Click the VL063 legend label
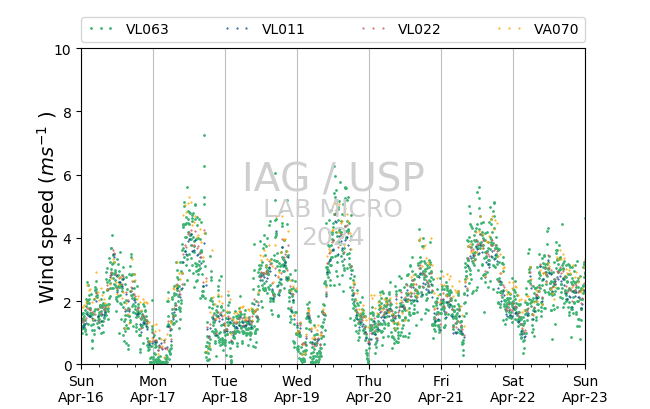 tap(147, 29)
